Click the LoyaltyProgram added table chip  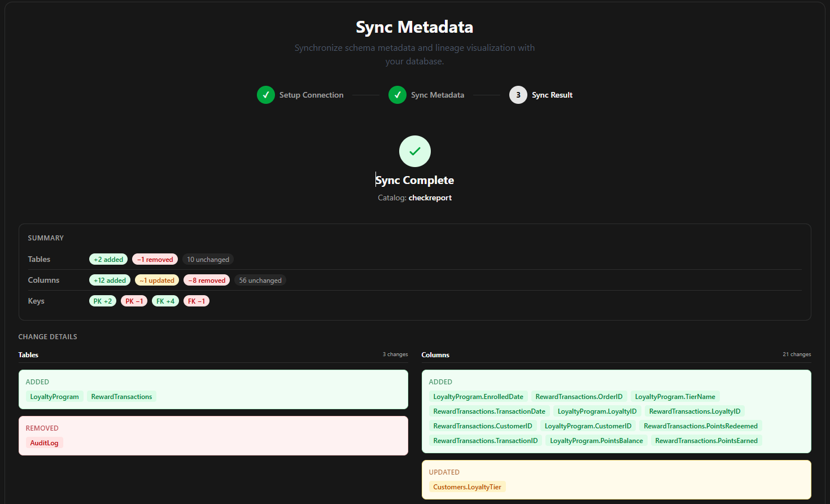click(55, 396)
